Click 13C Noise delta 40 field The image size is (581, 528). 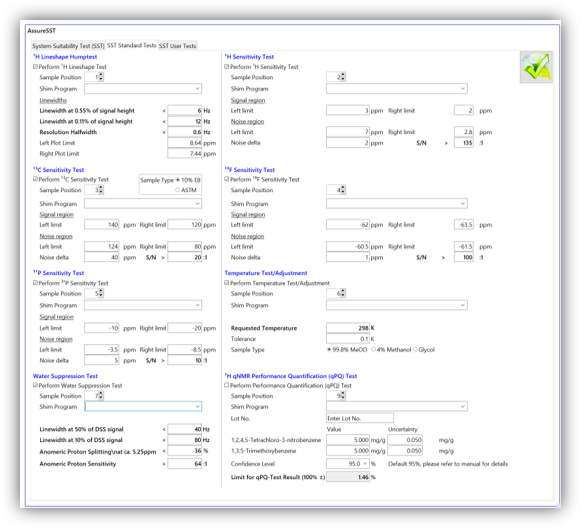(102, 257)
